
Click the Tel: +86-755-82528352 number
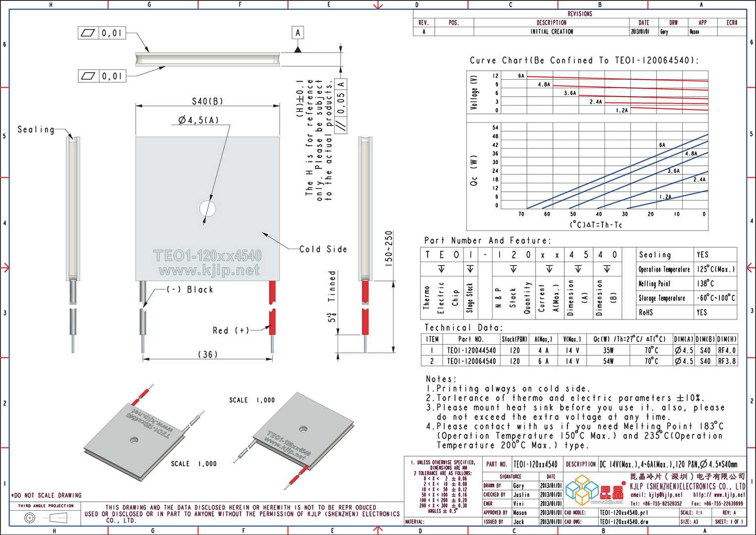tap(656, 503)
